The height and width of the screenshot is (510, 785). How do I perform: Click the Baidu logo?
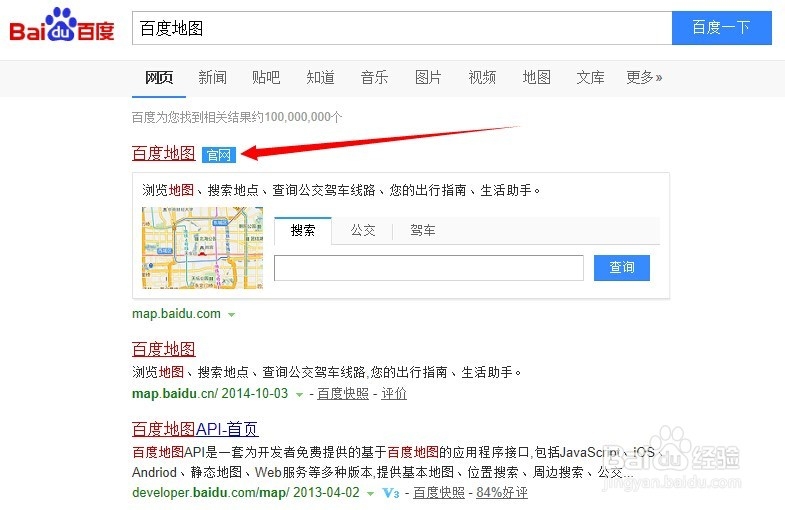coord(62,25)
